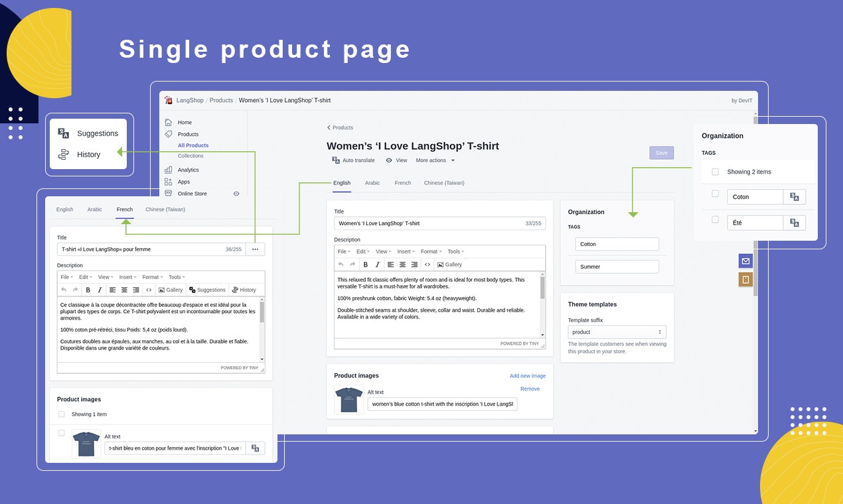Check the box beside Coton tag
The height and width of the screenshot is (504, 843).
[x=715, y=194]
